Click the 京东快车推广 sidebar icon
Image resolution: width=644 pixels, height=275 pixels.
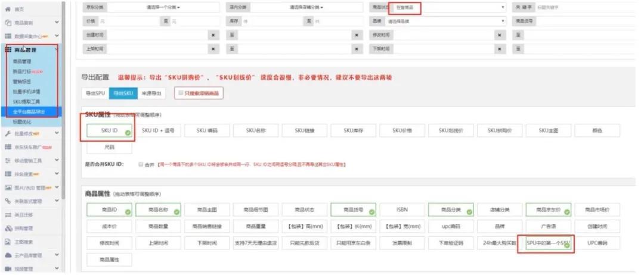pos(7,146)
